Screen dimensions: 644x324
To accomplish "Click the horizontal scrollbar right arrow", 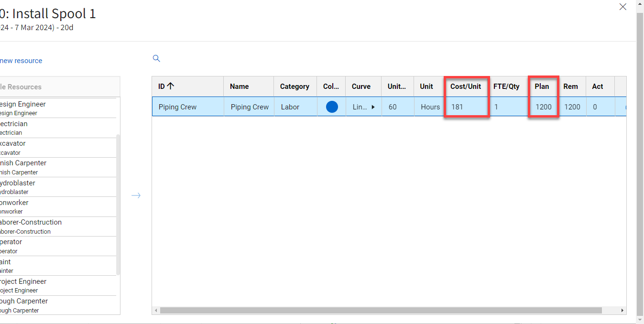I will (622, 311).
